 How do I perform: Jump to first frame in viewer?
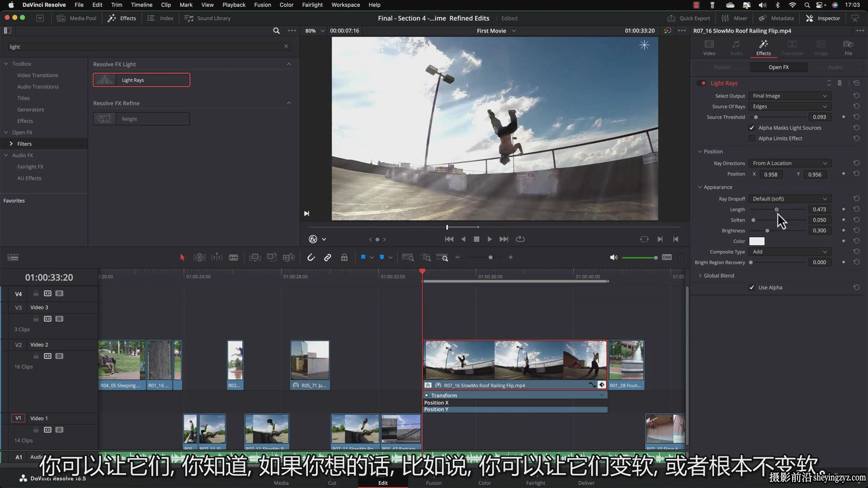[449, 239]
